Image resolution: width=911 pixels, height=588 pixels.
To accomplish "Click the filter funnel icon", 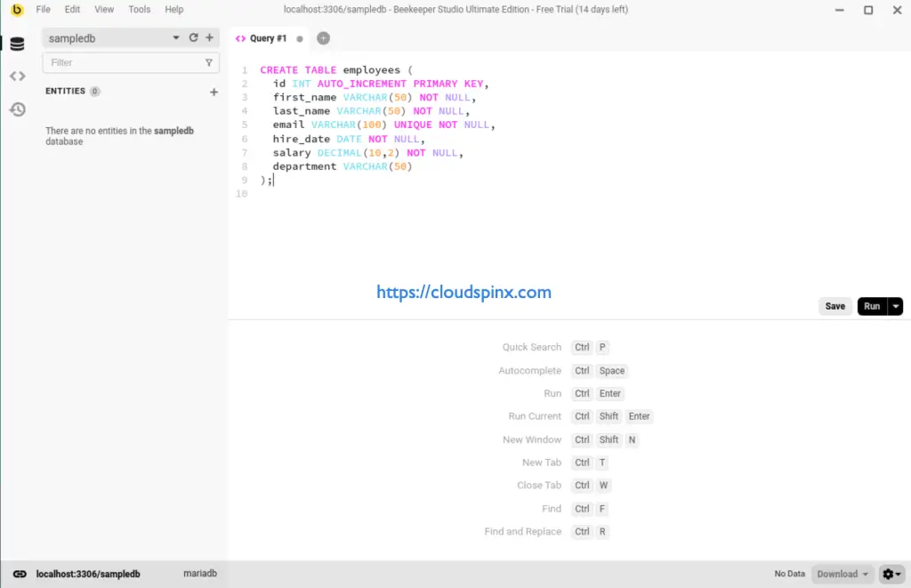I will [x=208, y=62].
